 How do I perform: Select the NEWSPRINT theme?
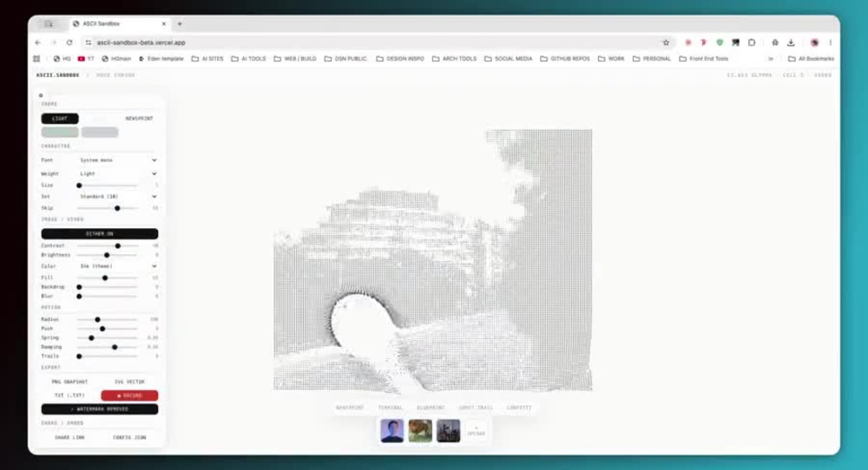tap(139, 118)
